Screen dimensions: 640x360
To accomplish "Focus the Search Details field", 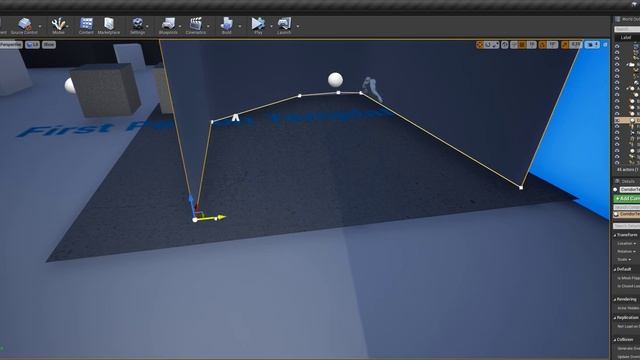I will (627, 226).
